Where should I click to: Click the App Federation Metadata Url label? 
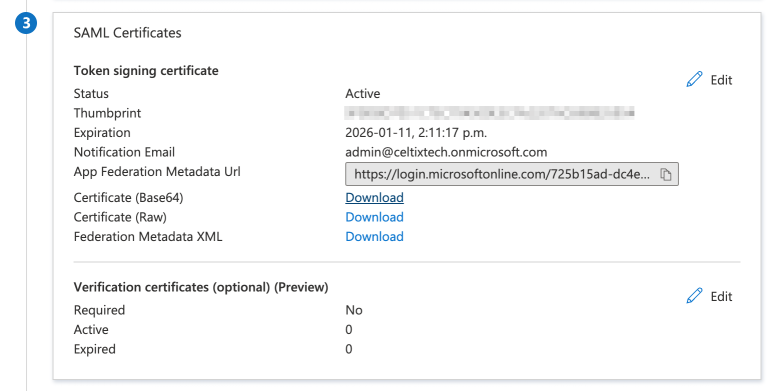click(157, 172)
